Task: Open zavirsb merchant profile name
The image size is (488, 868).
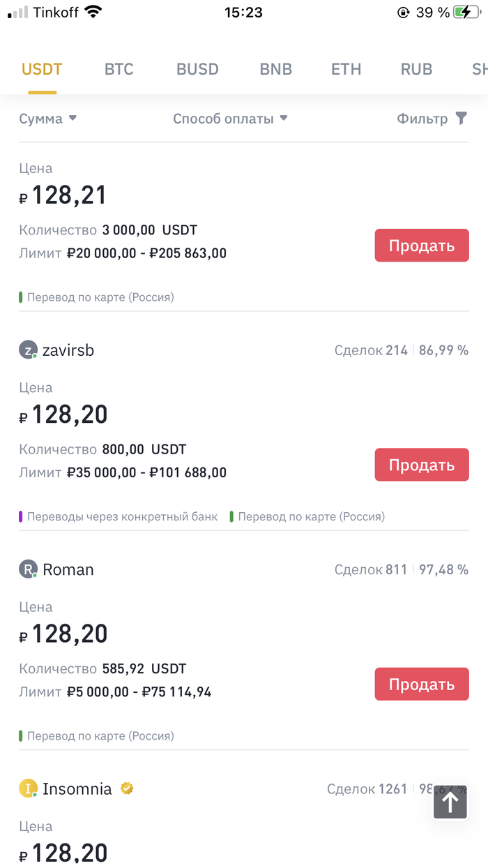Action: pyautogui.click(x=68, y=350)
